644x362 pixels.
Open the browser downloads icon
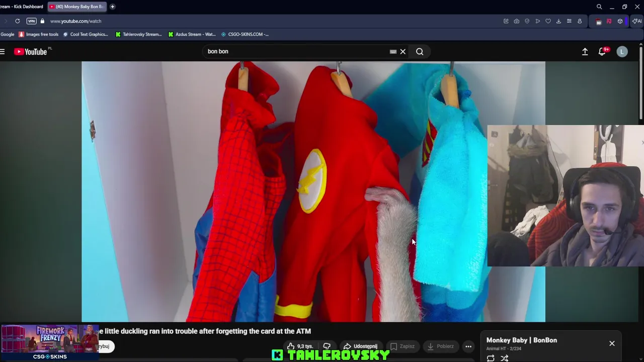(x=558, y=21)
